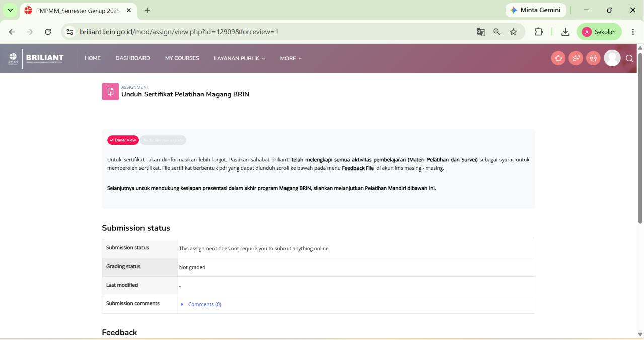This screenshot has height=340, width=644.
Task: Click the Last modified row label
Action: click(122, 285)
